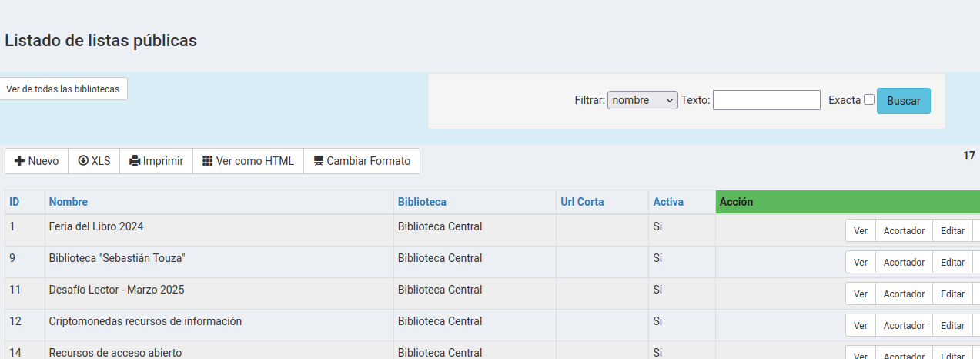
Task: Click the XLS download icon
Action: [x=83, y=161]
